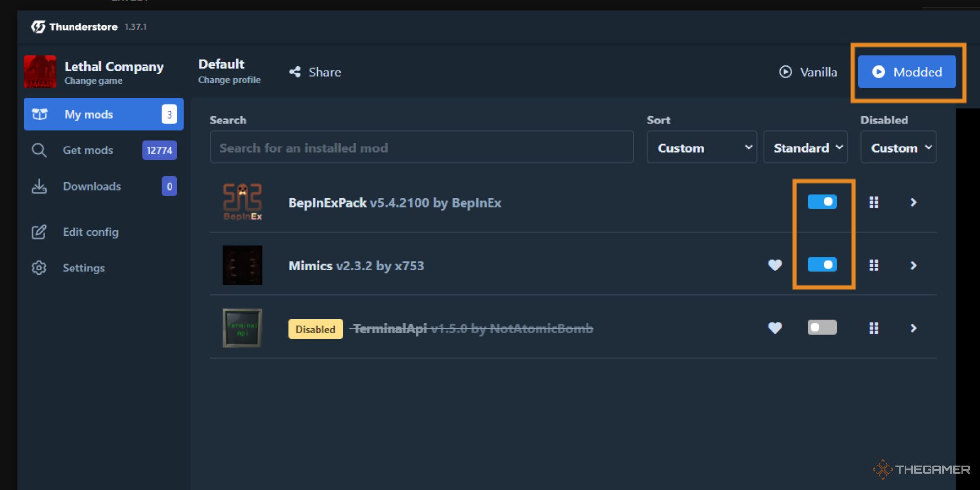Click the Edit config pencil icon

coord(39,232)
